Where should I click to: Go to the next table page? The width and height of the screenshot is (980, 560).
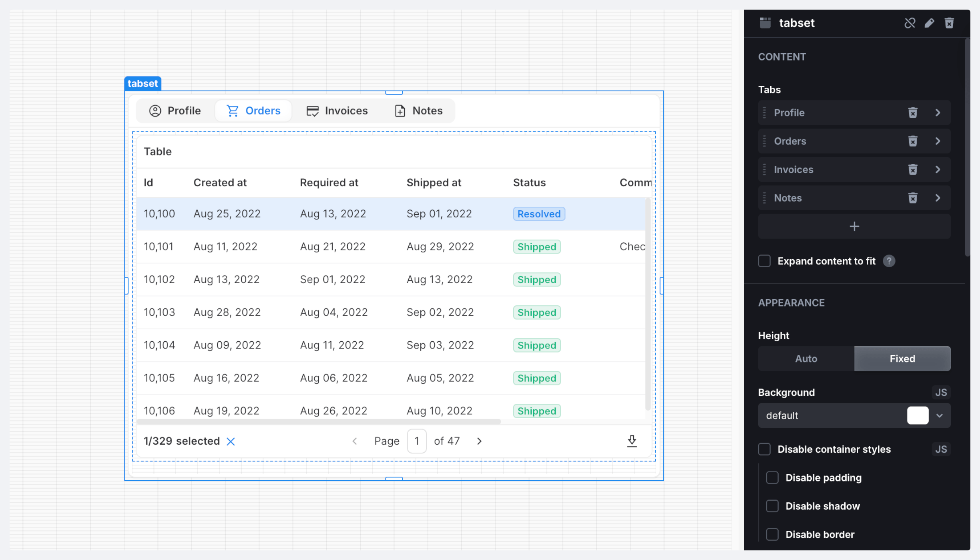(x=479, y=441)
